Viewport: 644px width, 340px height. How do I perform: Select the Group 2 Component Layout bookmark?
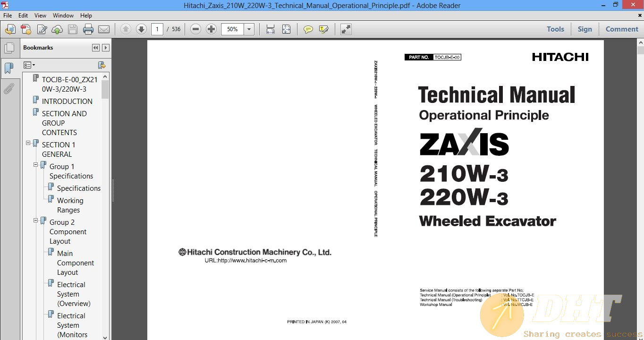(68, 231)
